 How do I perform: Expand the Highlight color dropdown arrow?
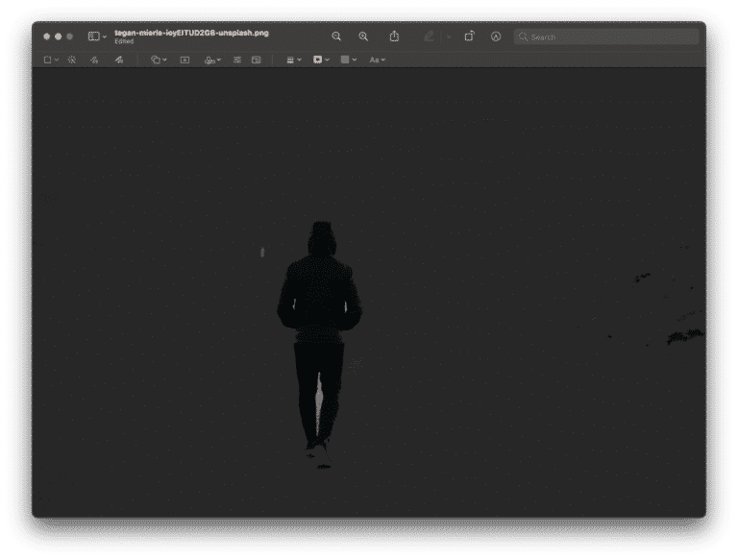[x=449, y=37]
